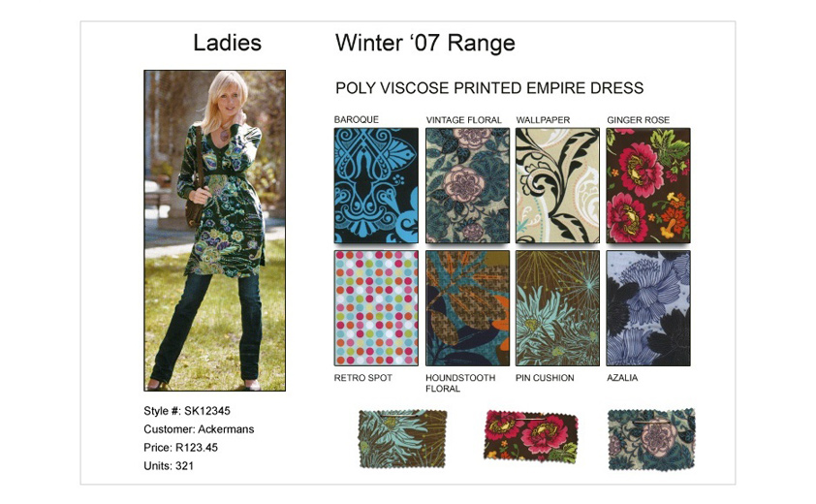Click the Ladies heading text
The width and height of the screenshot is (816, 504).
227,43
